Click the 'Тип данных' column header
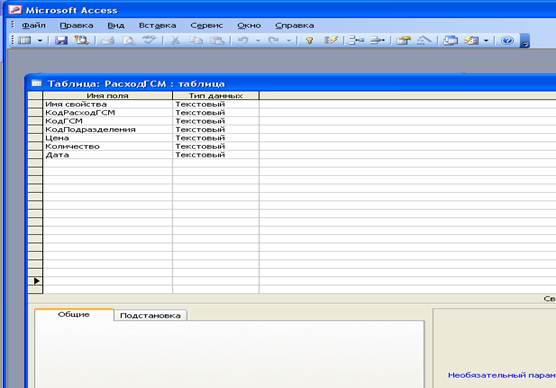This screenshot has width=556, height=388. 216,95
